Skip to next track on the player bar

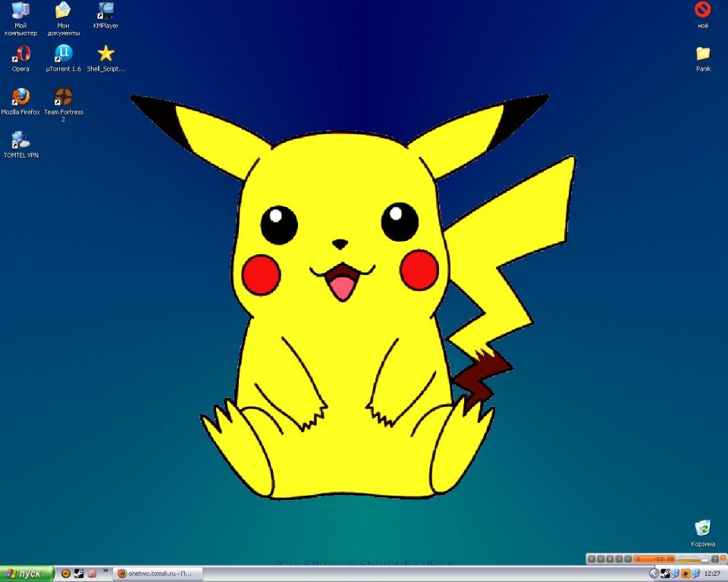628,559
